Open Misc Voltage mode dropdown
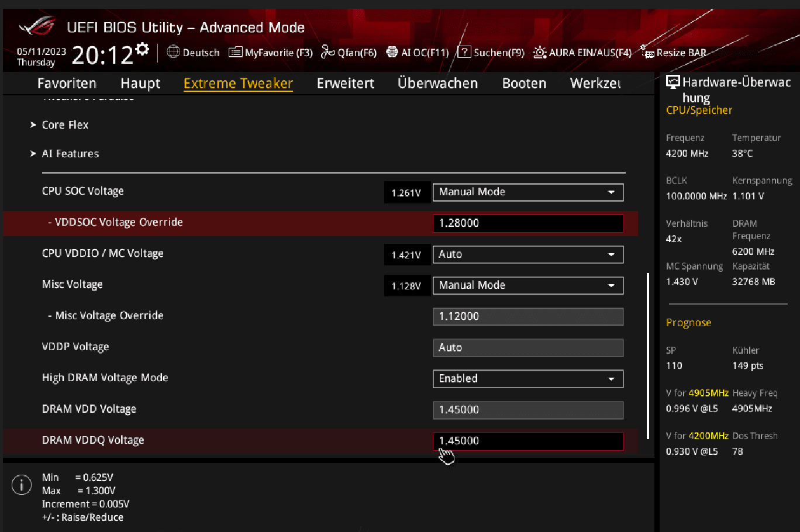Viewport: 800px width, 532px height. click(x=528, y=285)
